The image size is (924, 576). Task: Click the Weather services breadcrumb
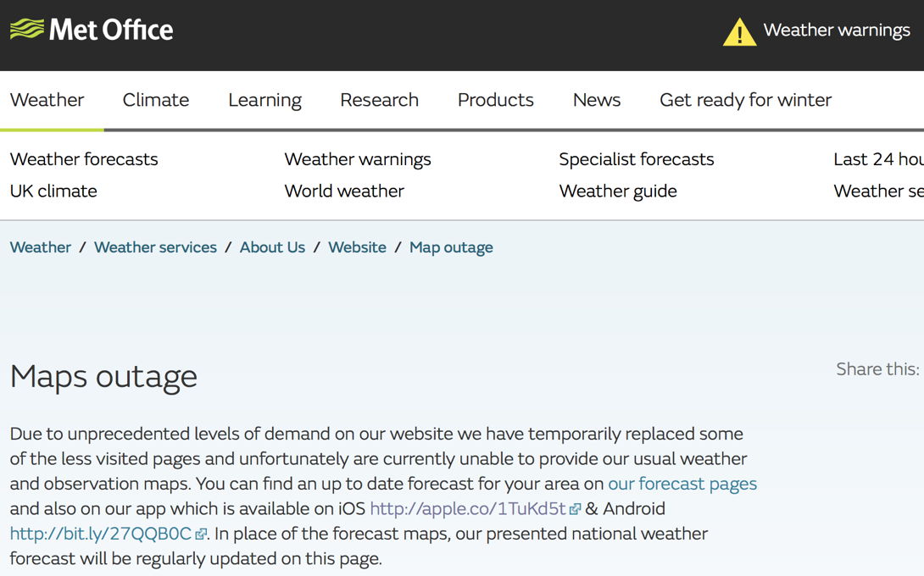coord(155,247)
